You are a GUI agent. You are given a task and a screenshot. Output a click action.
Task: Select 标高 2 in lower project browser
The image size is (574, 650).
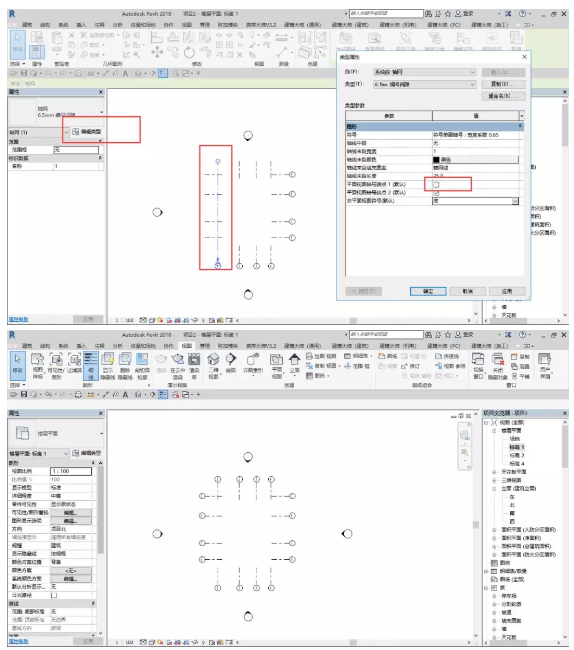tap(517, 455)
